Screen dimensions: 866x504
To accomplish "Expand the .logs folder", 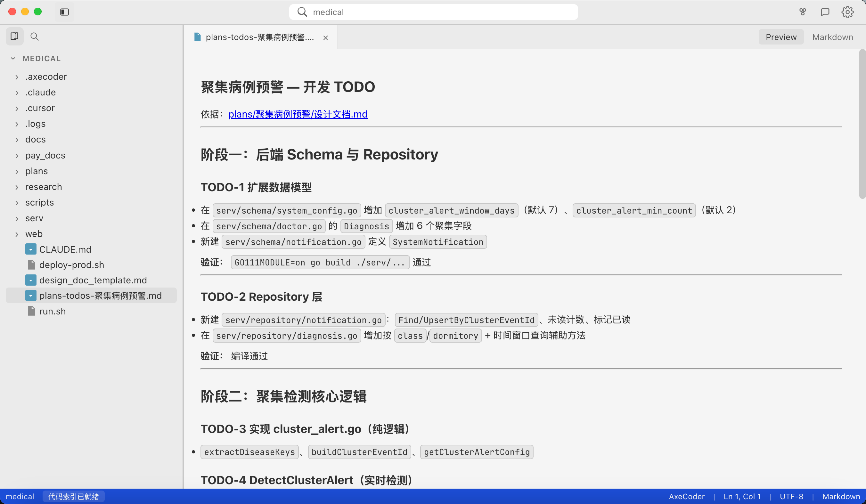I will tap(17, 124).
